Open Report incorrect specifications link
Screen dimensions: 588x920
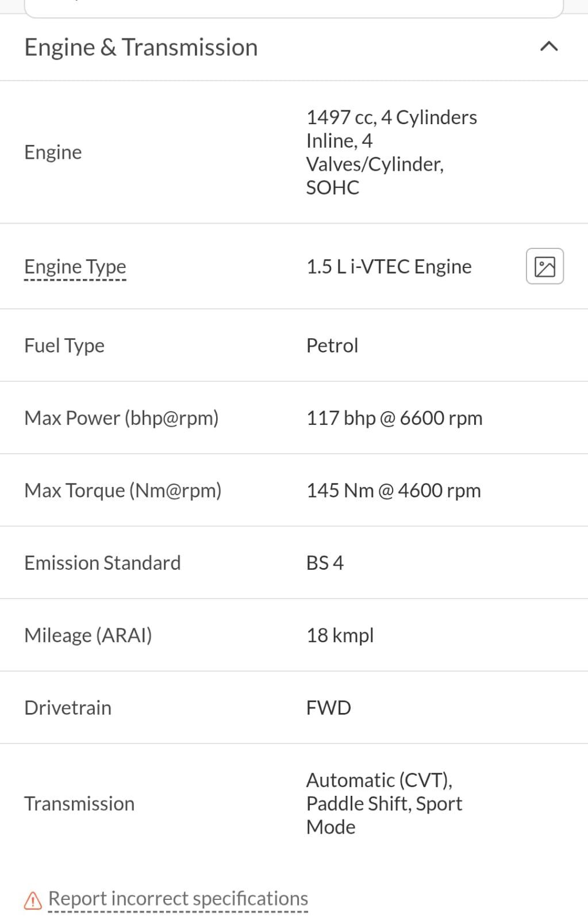(x=178, y=898)
